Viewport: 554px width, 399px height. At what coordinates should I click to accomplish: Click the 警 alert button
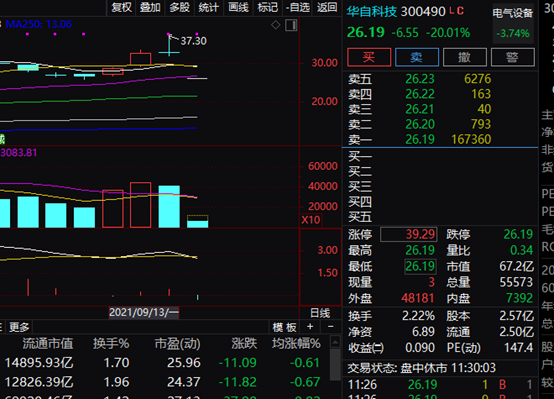(x=513, y=57)
